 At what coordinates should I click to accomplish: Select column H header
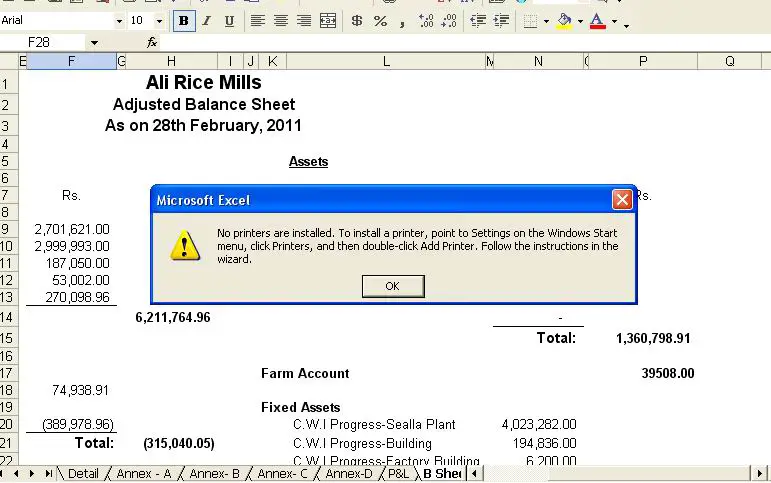coord(171,61)
